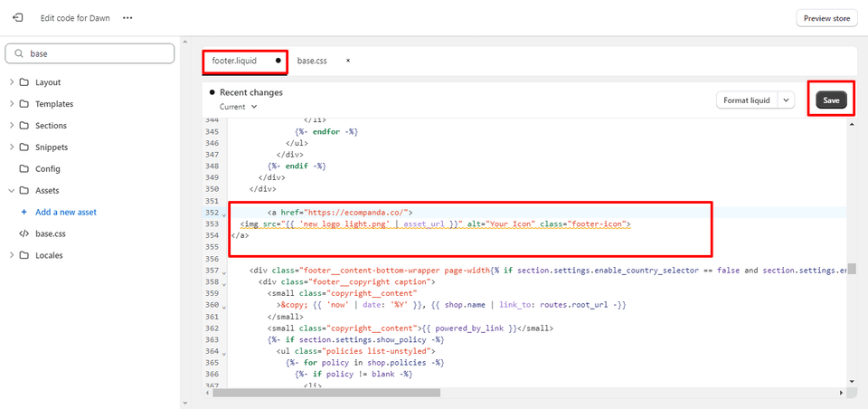The height and width of the screenshot is (409, 868).
Task: Click the scroll-left arrow of the horizontal scrollbar
Action: 208,393
